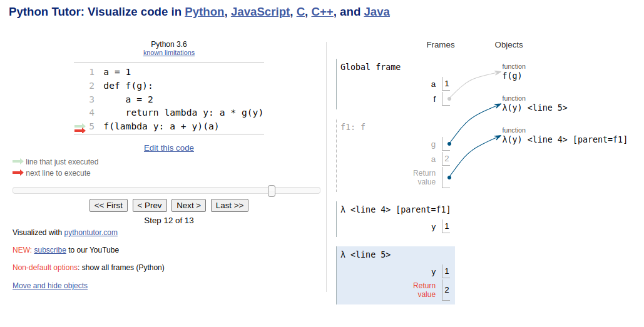Open the Java link in the heading

tap(377, 12)
